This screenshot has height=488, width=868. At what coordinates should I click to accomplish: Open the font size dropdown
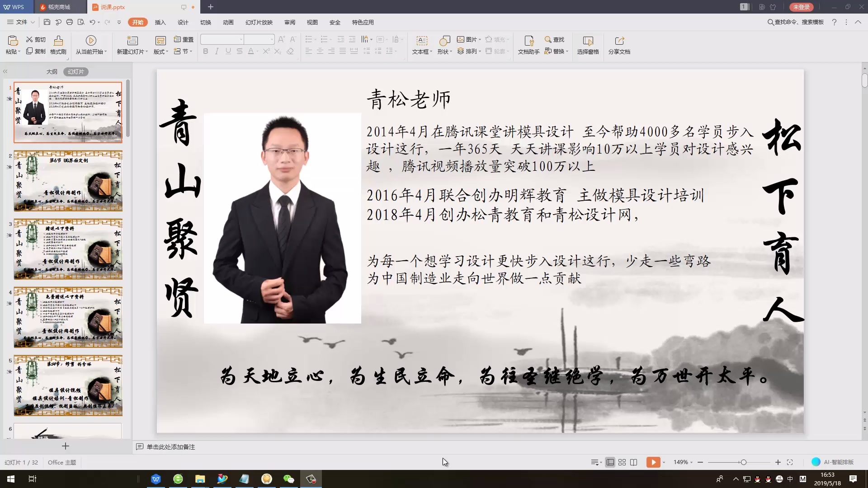[x=271, y=39]
